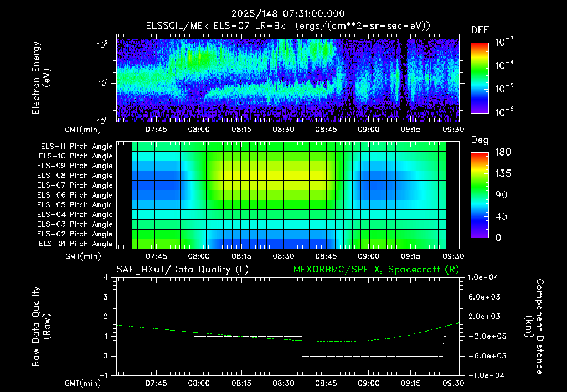Select the 0 degree colorbar label
This screenshot has height=392, width=567.
click(498, 238)
